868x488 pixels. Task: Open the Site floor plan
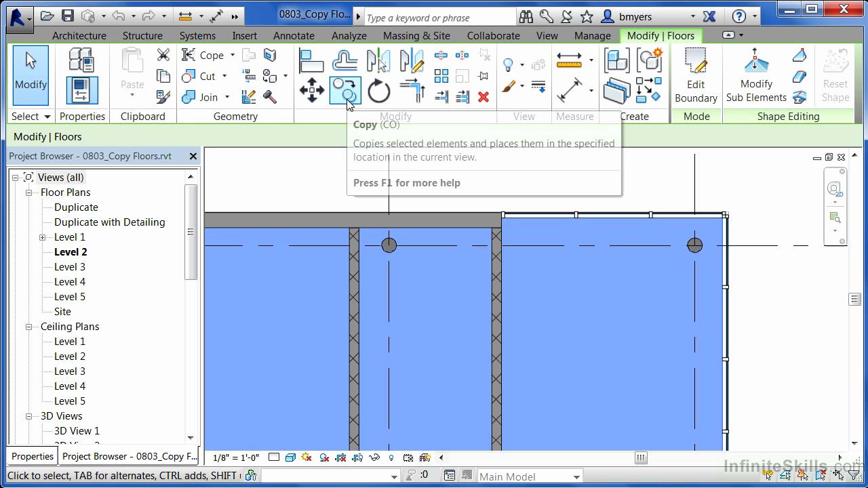pyautogui.click(x=62, y=312)
